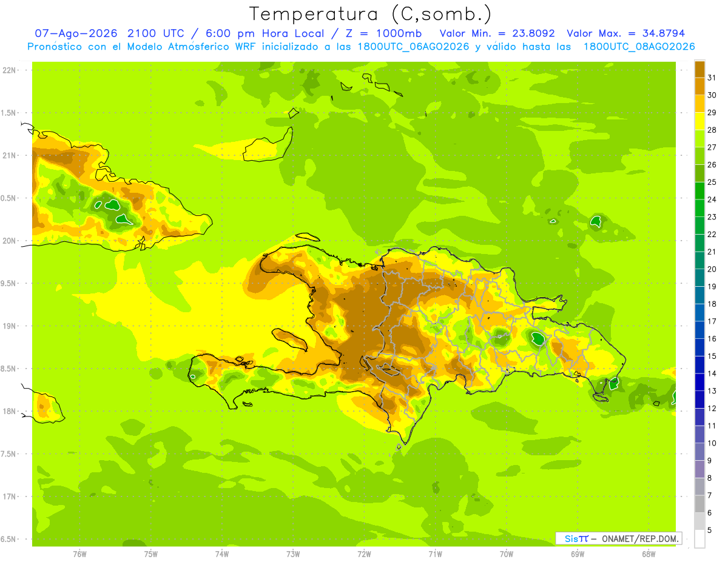Viewport: 728px width, 562px height.
Task: Click the "8.5N" latitude tick label
Action: 9,369
